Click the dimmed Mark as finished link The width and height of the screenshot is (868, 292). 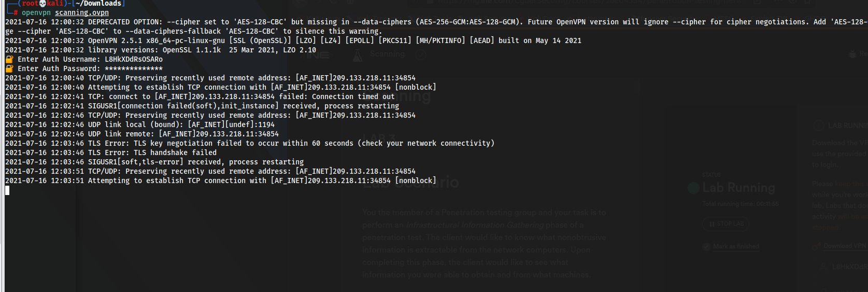pyautogui.click(x=736, y=246)
